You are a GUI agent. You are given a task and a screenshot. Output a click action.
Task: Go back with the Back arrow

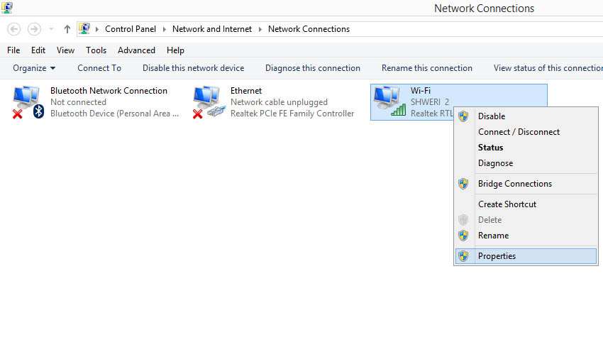pyautogui.click(x=14, y=29)
